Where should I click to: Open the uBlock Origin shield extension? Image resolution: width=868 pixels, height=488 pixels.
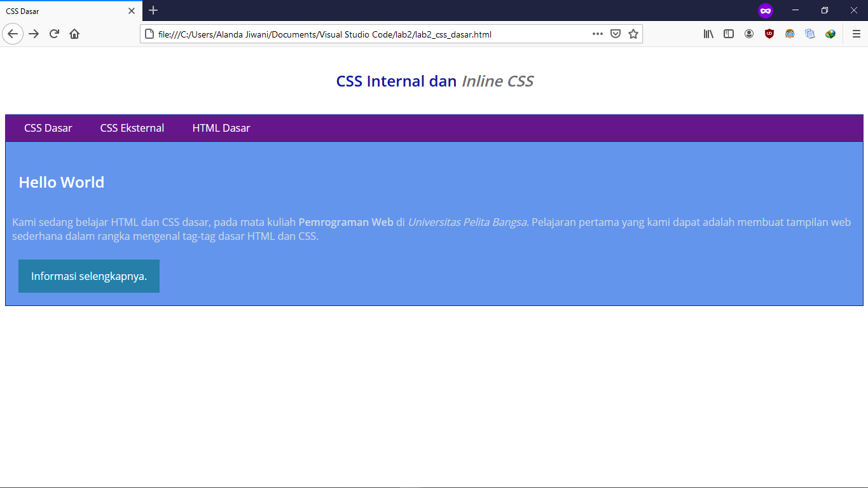(769, 34)
